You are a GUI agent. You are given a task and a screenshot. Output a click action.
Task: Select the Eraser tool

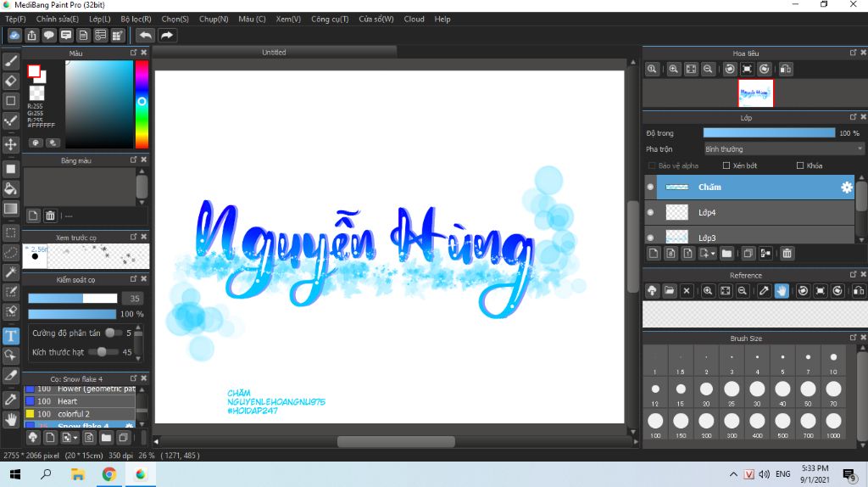10,81
